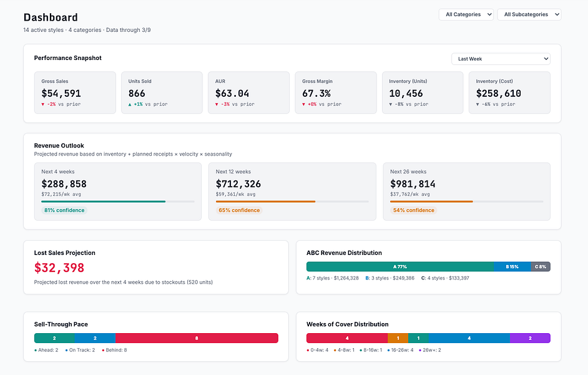Click the orange 4-8w segment in Weeks of Cover
The width and height of the screenshot is (588, 375).
click(398, 338)
